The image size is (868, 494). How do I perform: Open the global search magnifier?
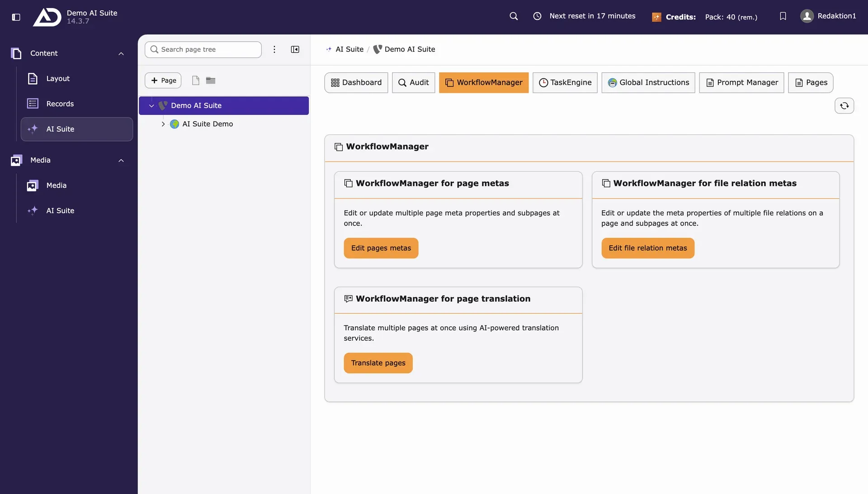pos(514,16)
